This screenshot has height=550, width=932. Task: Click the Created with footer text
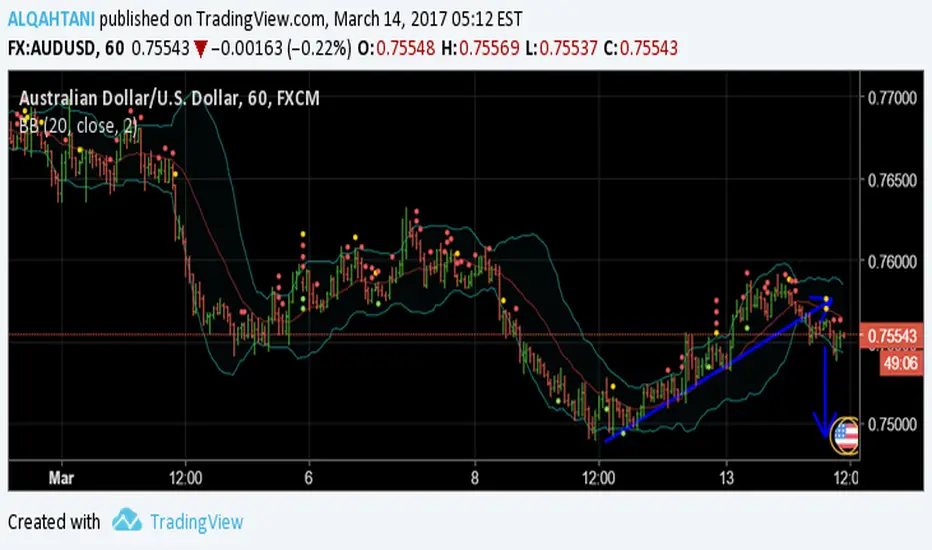point(54,522)
